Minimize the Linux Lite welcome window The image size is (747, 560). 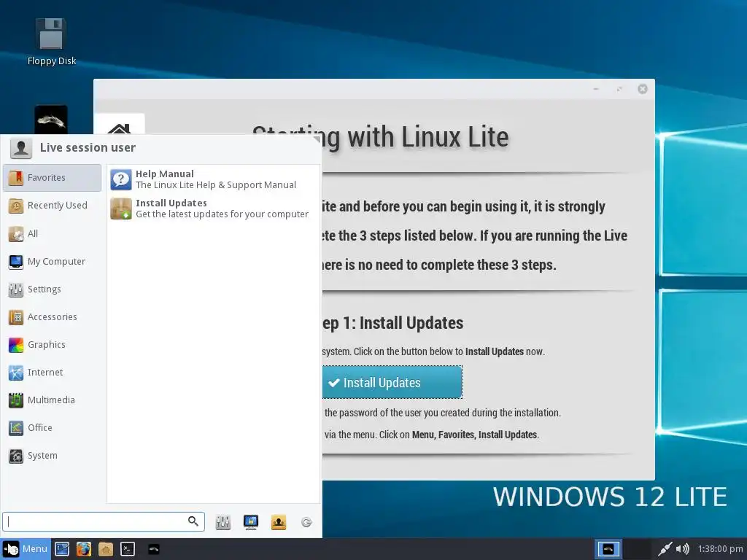click(x=596, y=89)
